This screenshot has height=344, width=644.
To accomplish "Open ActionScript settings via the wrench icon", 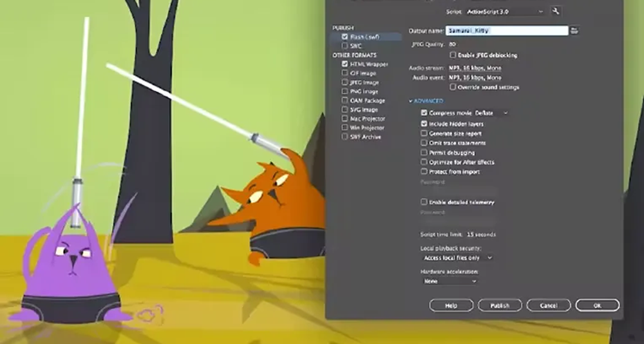I will 556,12.
